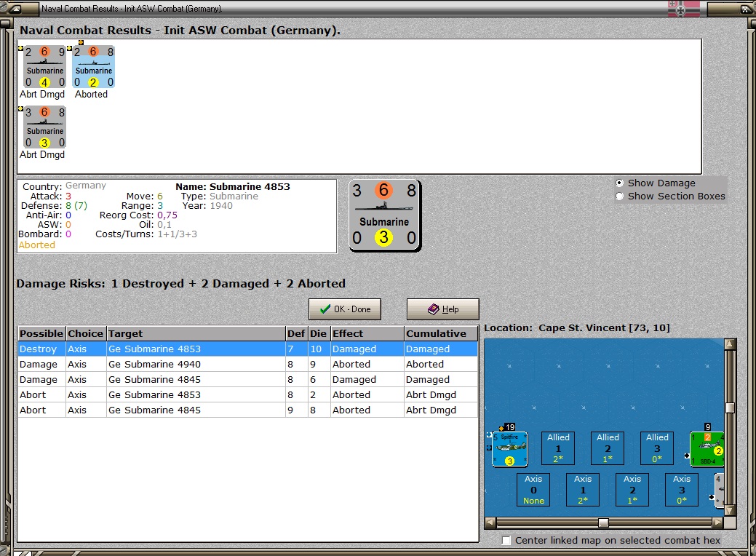
Task: Click Name: Submarine 4853 in unit details
Action: [232, 186]
